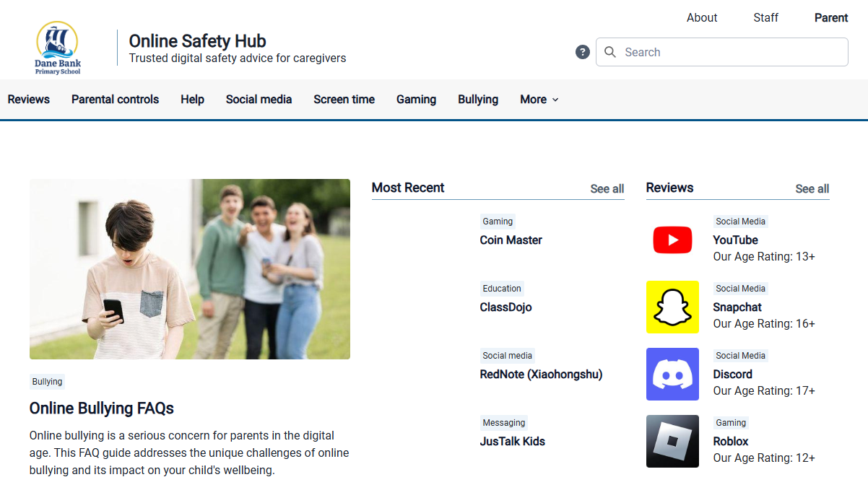Viewport: 868px width, 490px height.
Task: Expand the More dropdown menu
Action: [539, 100]
